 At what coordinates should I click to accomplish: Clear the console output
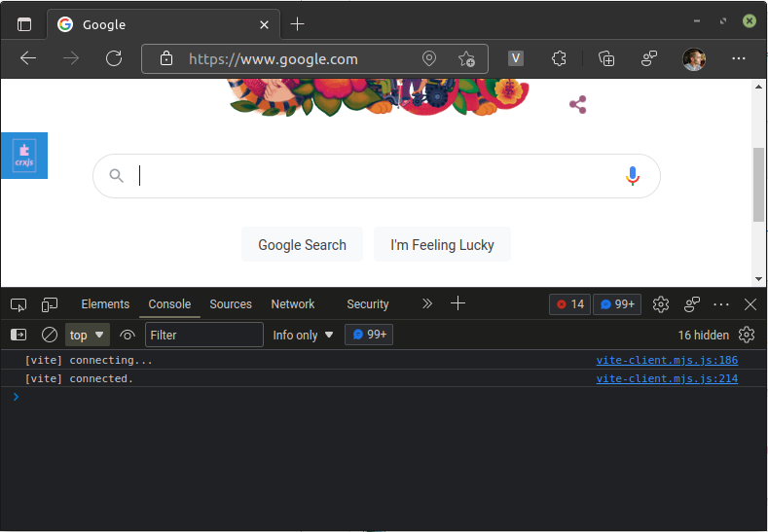[x=50, y=335]
